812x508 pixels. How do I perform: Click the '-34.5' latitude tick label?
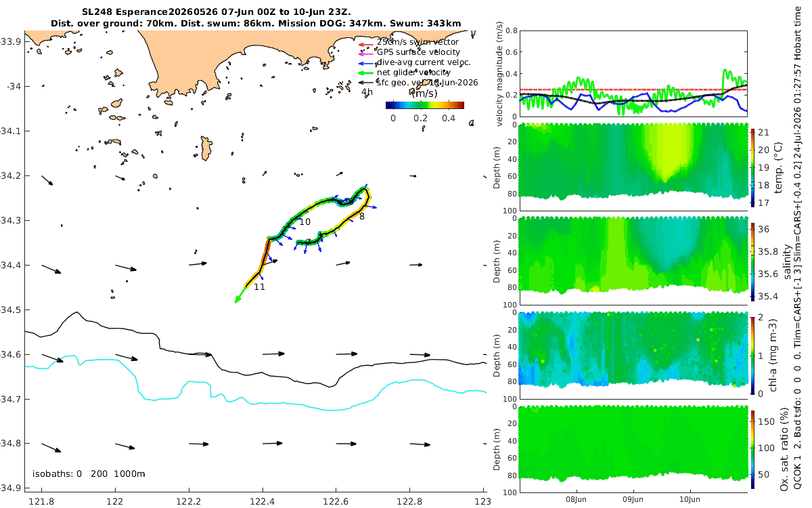(x=12, y=310)
